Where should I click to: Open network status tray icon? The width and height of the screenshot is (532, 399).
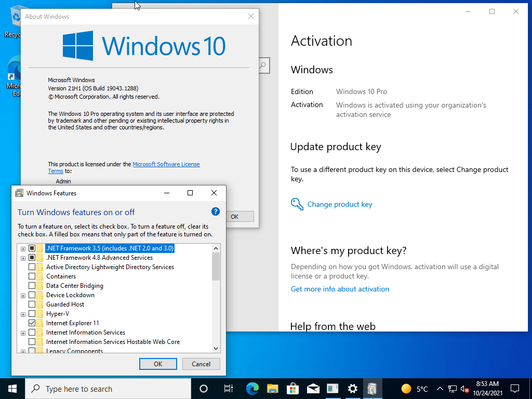(453, 389)
